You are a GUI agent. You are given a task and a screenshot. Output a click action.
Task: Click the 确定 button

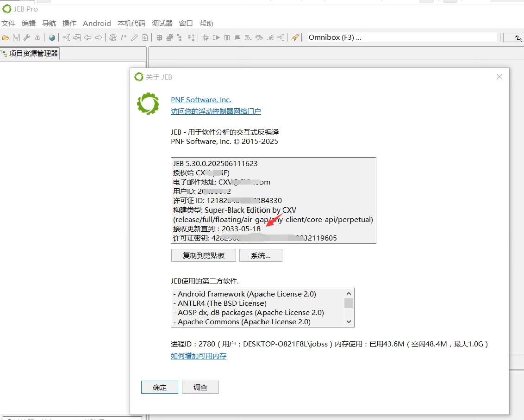pos(159,387)
